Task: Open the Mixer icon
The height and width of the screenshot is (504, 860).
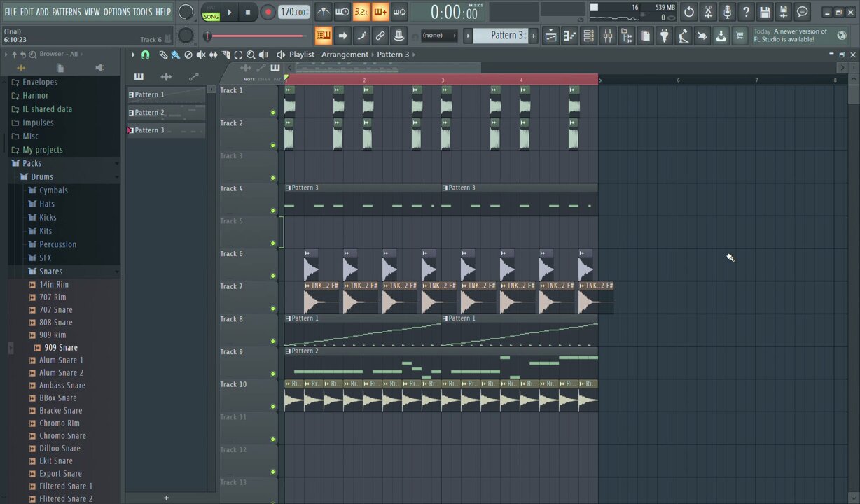Action: tap(608, 35)
